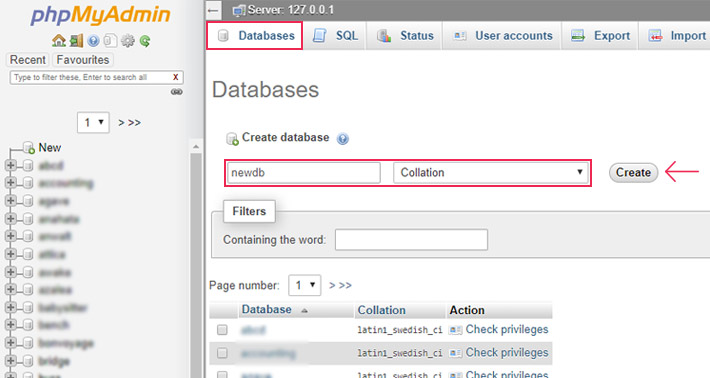Viewport: 710px width, 378px height.
Task: Go to phpMyAdmin home via house icon
Action: pos(58,41)
